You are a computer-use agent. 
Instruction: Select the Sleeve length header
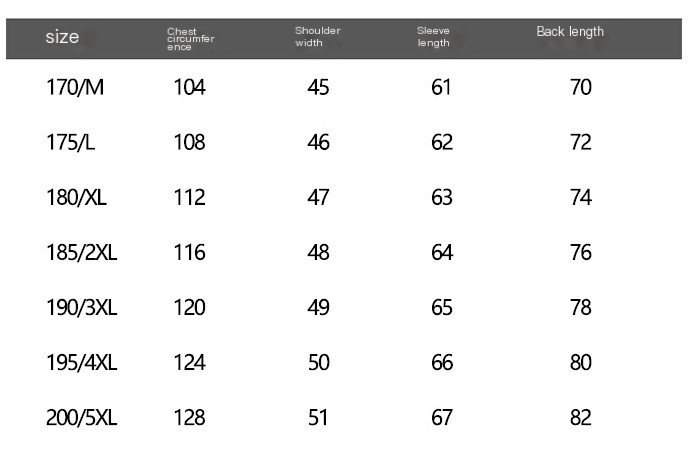pyautogui.click(x=433, y=37)
